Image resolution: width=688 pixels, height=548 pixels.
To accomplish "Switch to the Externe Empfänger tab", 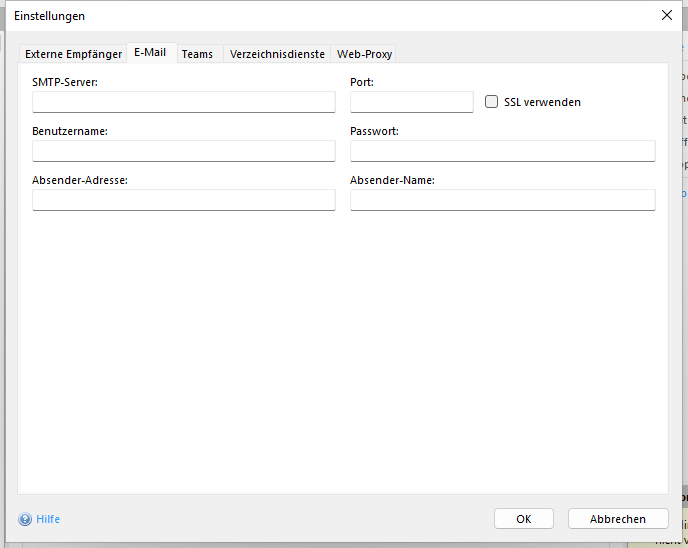I will pos(73,54).
